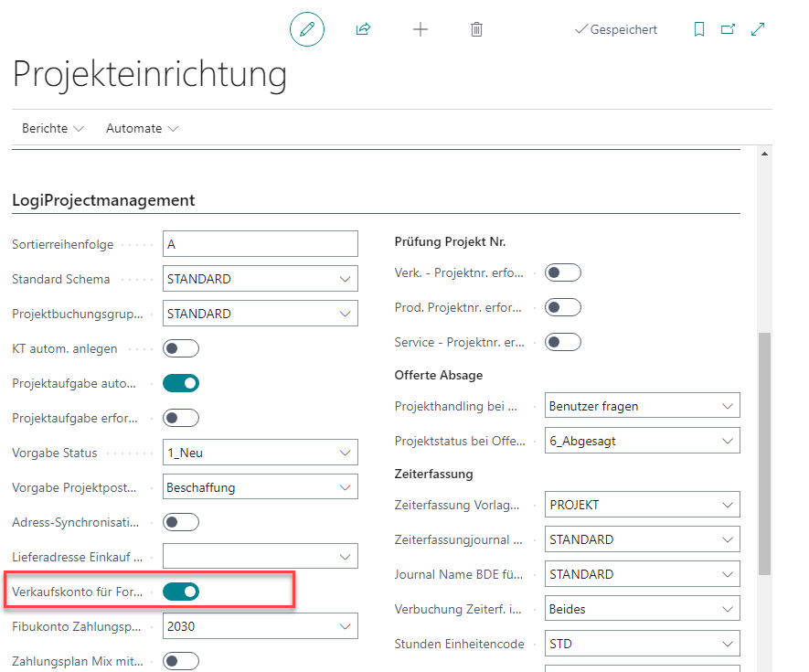Toggle Zahlungsplan Mix mit... switch
The height and width of the screenshot is (672, 809).
181,661
